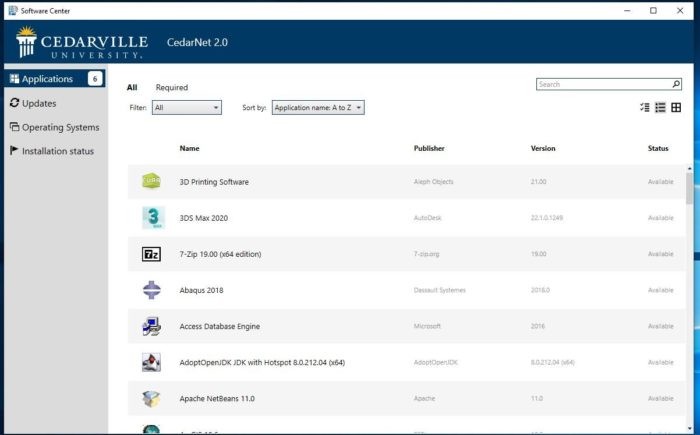Screen dimensions: 700x435
Task: Click the Abaqus 2018 icon
Action: point(152,290)
